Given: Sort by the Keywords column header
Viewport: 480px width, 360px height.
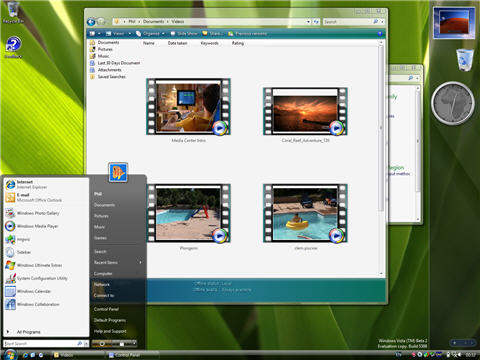Looking at the screenshot, I should click(209, 43).
